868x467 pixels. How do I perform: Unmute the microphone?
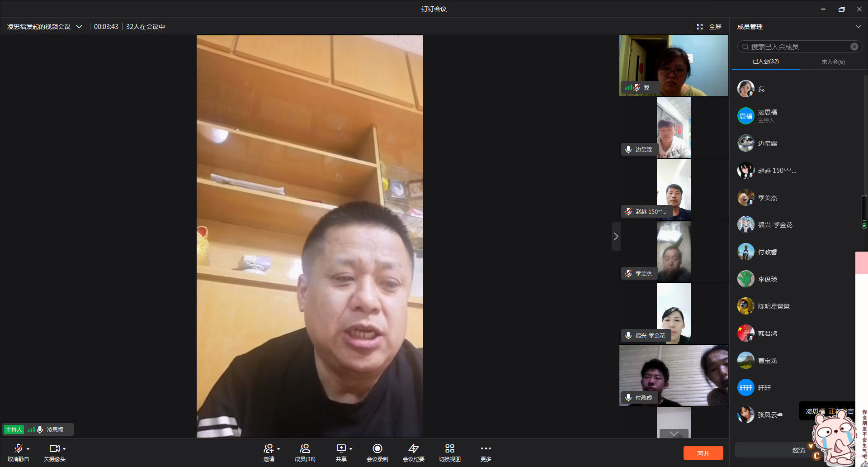click(18, 448)
